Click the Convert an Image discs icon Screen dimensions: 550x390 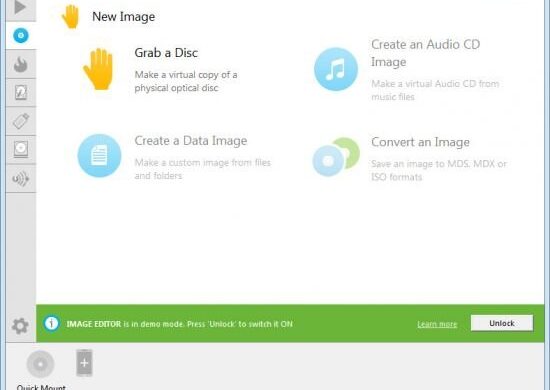coord(336,157)
